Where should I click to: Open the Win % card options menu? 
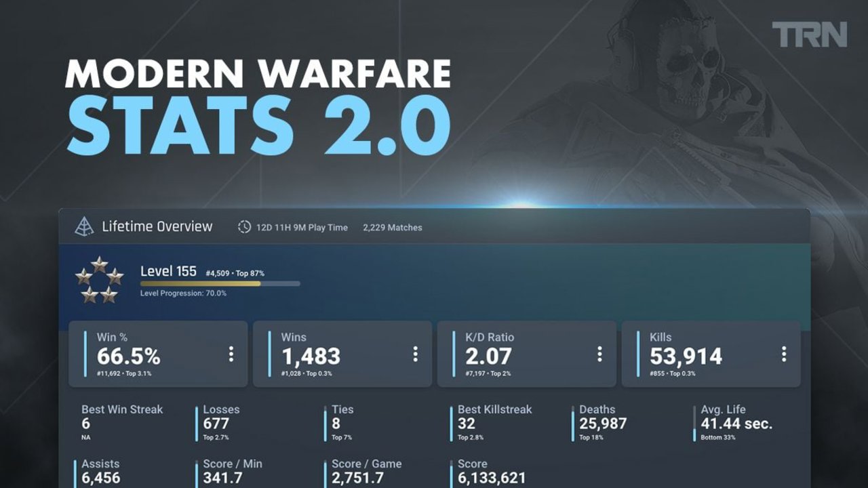pos(231,354)
